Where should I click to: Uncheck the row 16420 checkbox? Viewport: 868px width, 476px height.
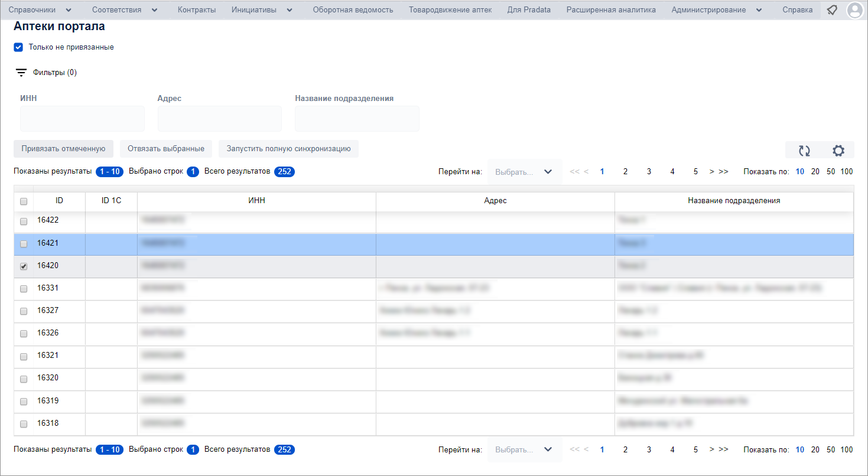click(x=24, y=266)
